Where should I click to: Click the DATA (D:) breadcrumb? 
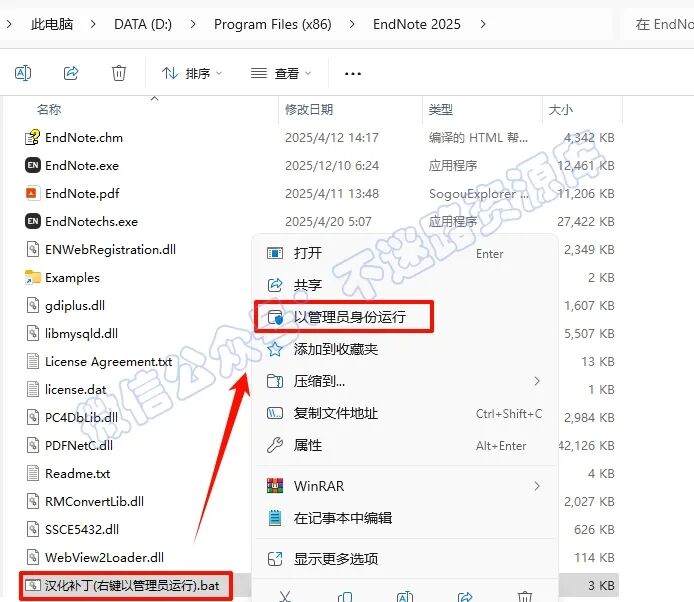click(x=143, y=24)
